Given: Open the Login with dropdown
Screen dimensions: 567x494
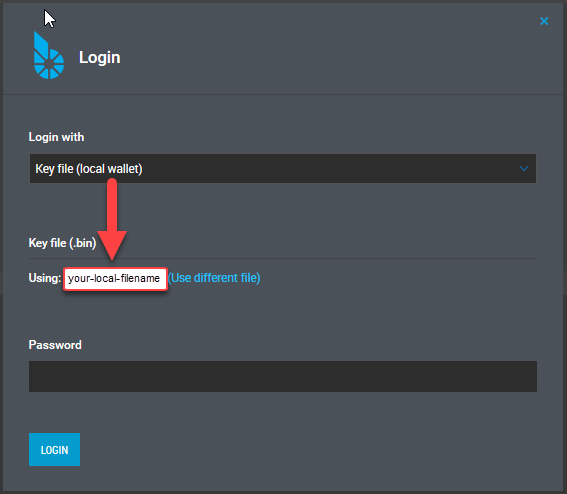Looking at the screenshot, I should [283, 169].
